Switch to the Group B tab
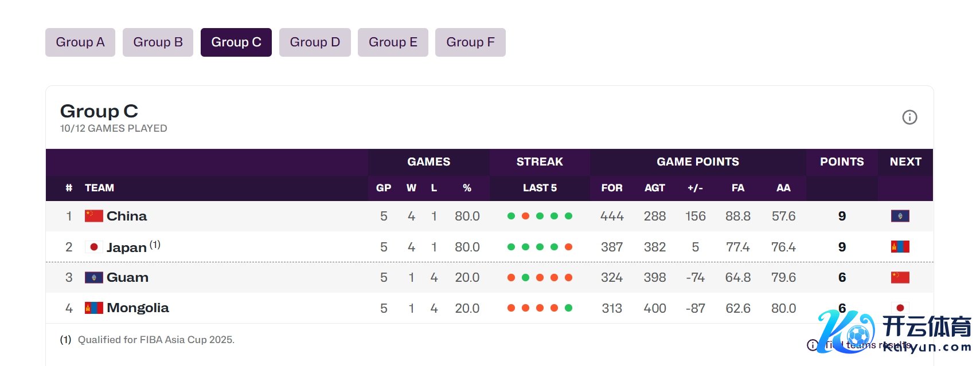This screenshot has width=980, height=366. tap(158, 42)
